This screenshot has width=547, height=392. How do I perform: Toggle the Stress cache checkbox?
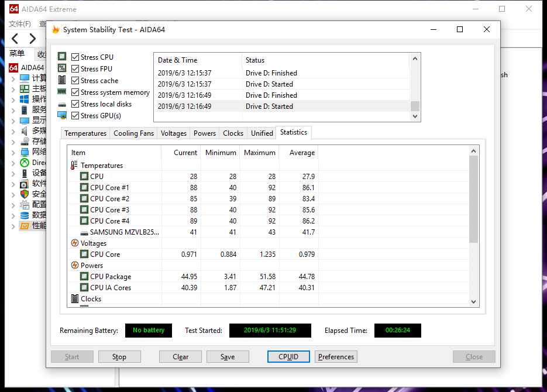75,81
